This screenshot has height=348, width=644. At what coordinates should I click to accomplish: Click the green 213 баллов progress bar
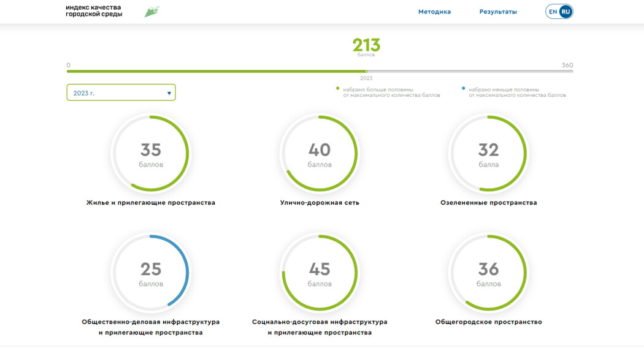217,72
